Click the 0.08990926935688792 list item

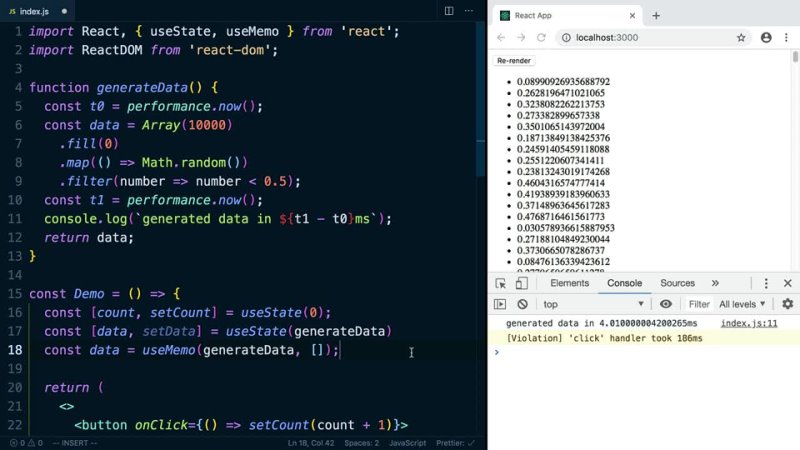click(x=563, y=82)
